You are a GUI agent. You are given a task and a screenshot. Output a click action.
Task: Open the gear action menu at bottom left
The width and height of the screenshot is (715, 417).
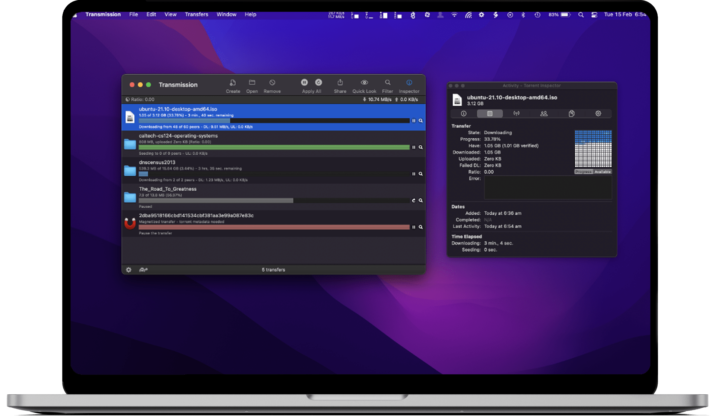(128, 269)
